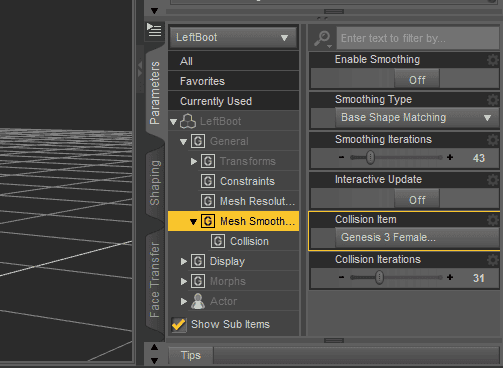Expand the Transforms group arrow
The height and width of the screenshot is (368, 503).
pos(194,161)
